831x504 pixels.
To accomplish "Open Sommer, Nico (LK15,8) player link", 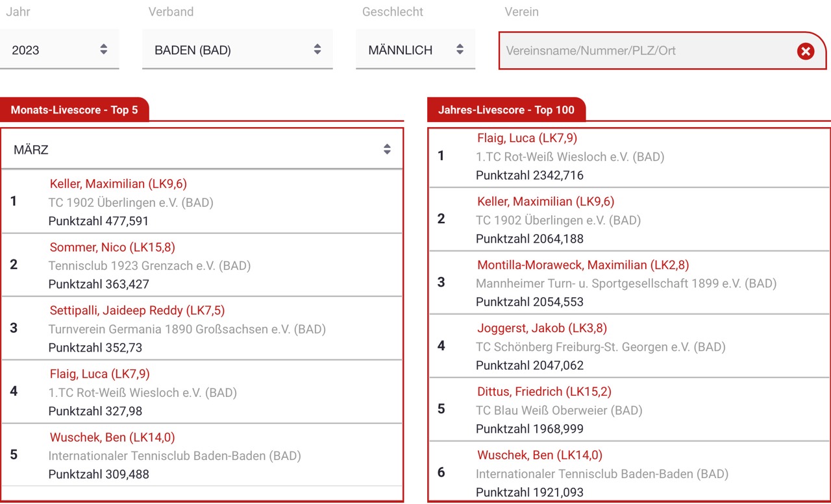I will point(112,247).
